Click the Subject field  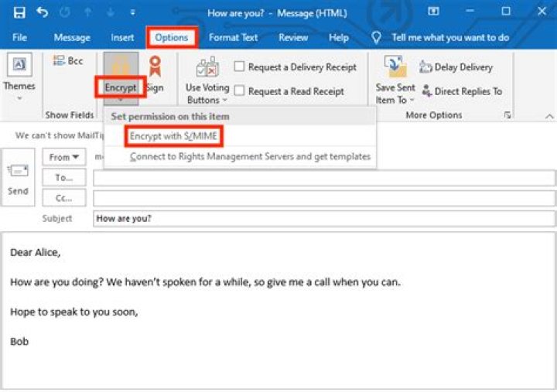[324, 218]
